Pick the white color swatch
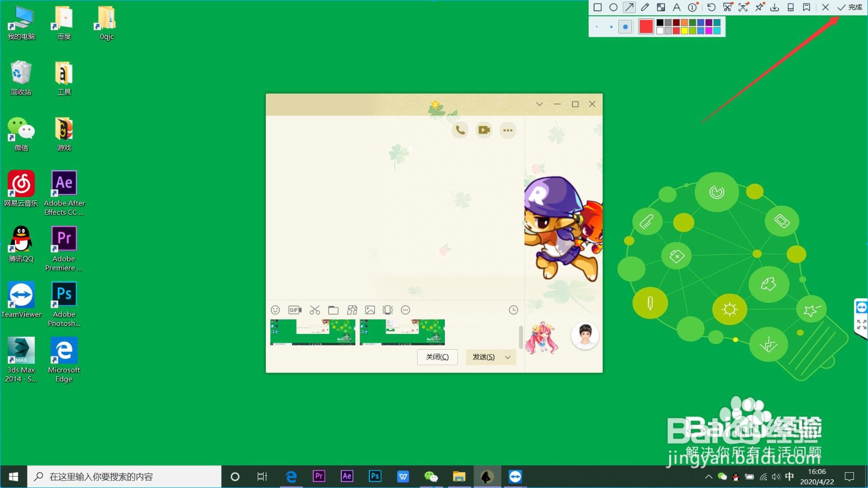 coord(660,31)
